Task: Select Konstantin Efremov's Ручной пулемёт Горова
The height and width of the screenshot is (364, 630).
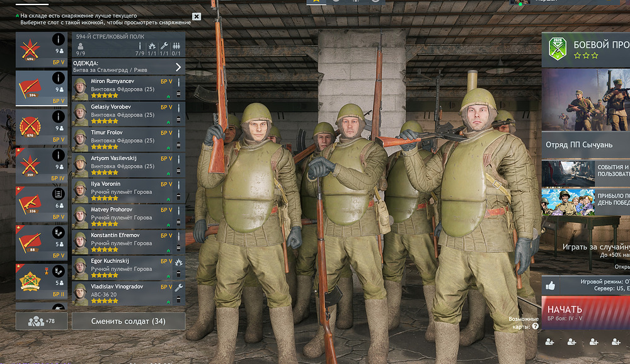Action: (x=122, y=243)
